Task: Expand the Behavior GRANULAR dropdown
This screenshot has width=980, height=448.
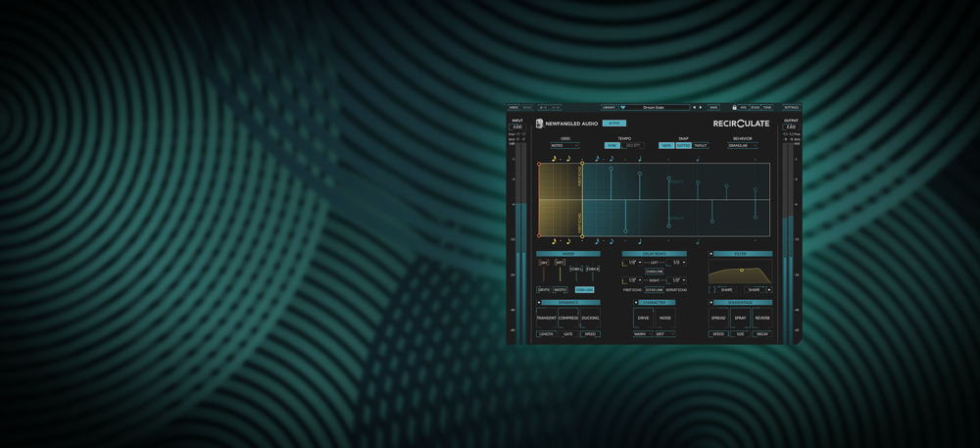Action: (742, 145)
